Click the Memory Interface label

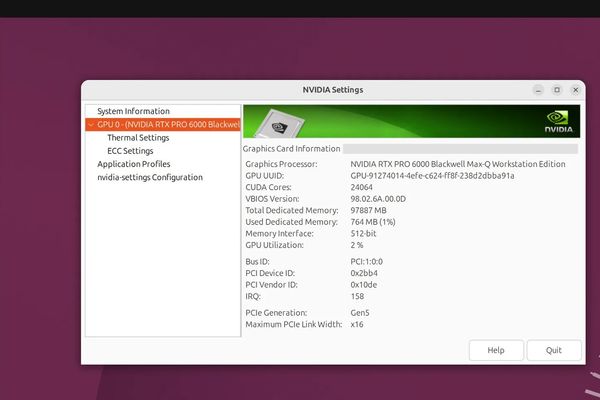[x=279, y=233]
